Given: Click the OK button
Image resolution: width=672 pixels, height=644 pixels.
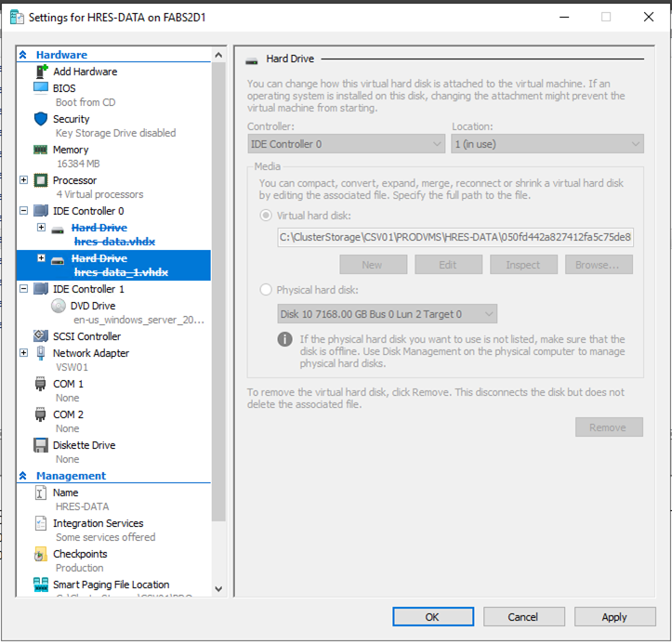Looking at the screenshot, I should click(432, 616).
